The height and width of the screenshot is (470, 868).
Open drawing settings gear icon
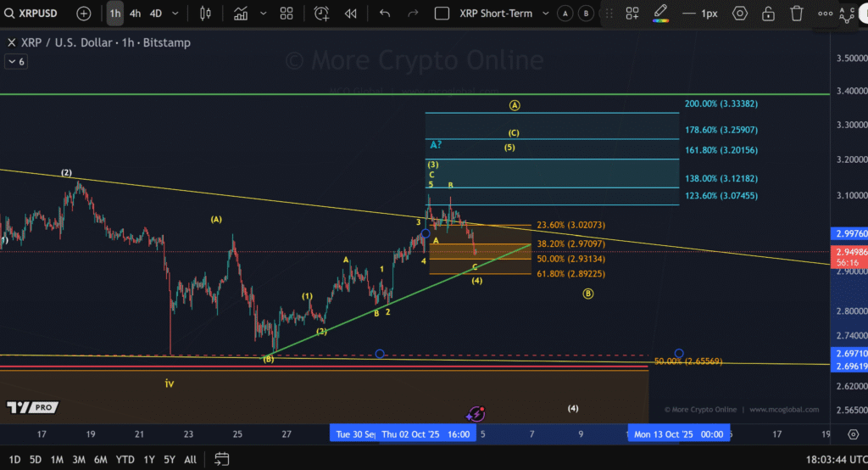point(739,14)
